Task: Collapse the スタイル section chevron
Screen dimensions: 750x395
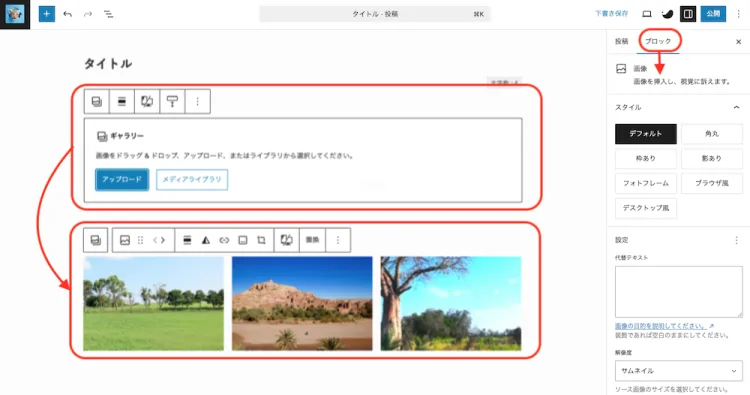Action: 736,107
